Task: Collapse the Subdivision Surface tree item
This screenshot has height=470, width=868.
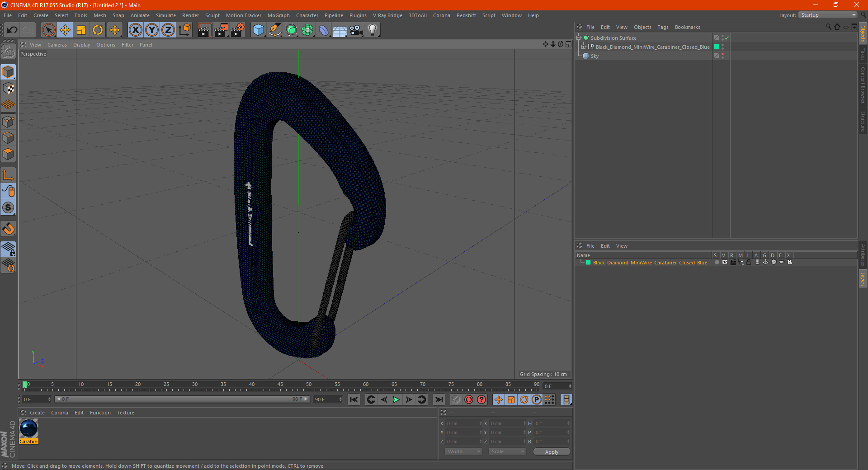Action: pyautogui.click(x=579, y=38)
